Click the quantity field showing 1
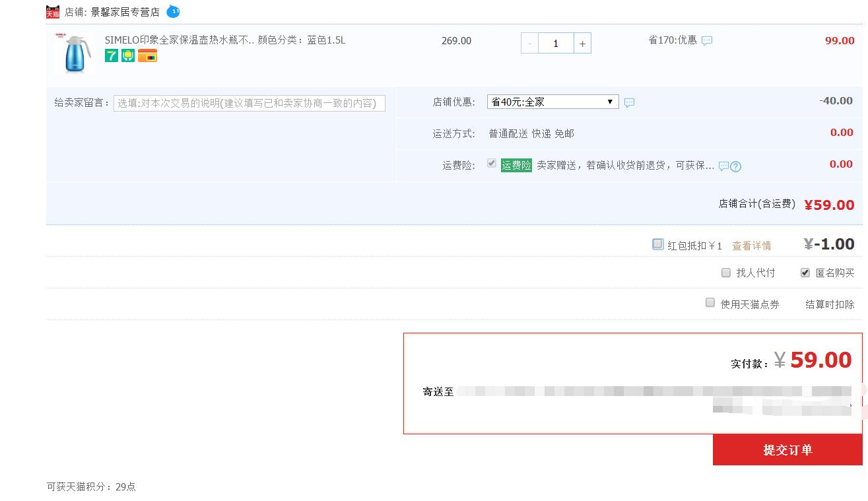This screenshot has height=501, width=868. 556,44
